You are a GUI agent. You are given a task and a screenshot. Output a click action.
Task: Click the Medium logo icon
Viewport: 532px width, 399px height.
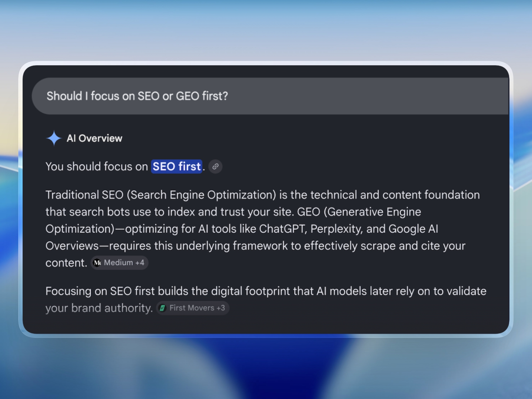point(97,263)
